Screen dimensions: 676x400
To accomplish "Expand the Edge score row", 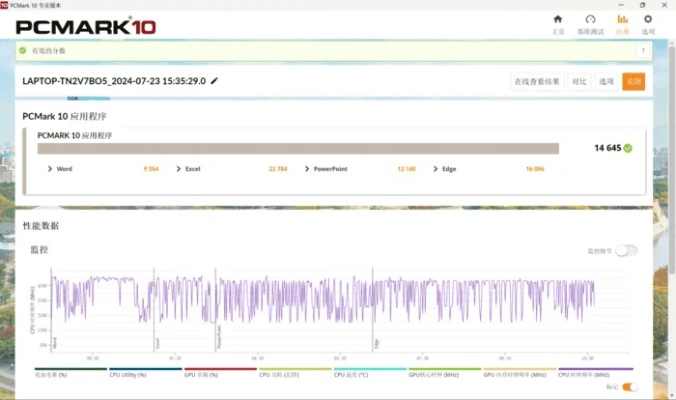I will tap(435, 169).
